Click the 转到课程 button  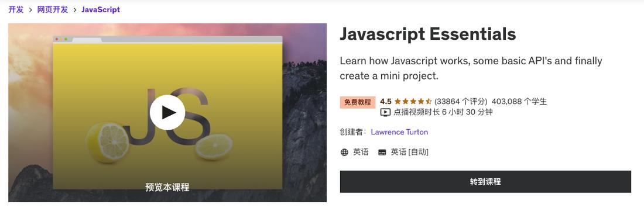(485, 182)
